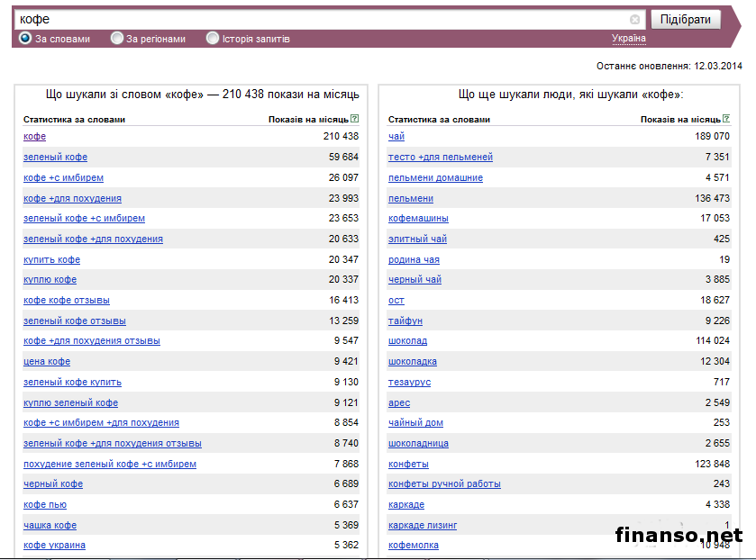Select the «Історія запитів» radio button
This screenshot has width=756, height=560.
213,39
